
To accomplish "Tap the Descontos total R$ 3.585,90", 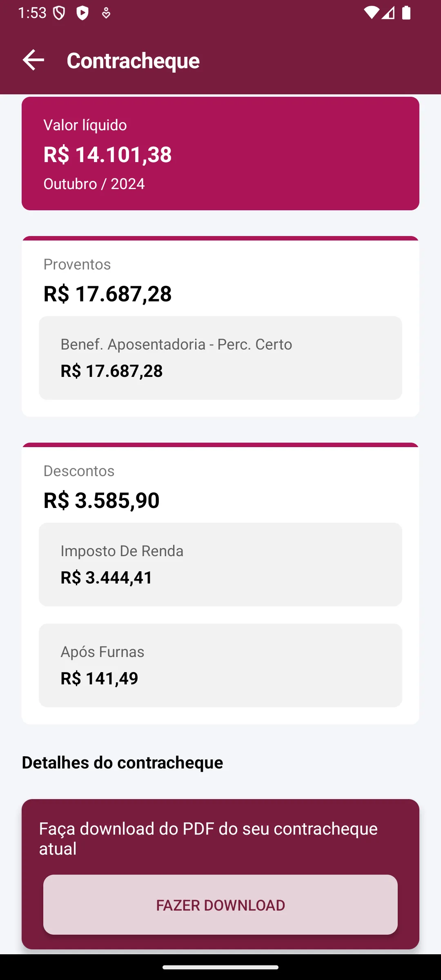I will coord(102,500).
